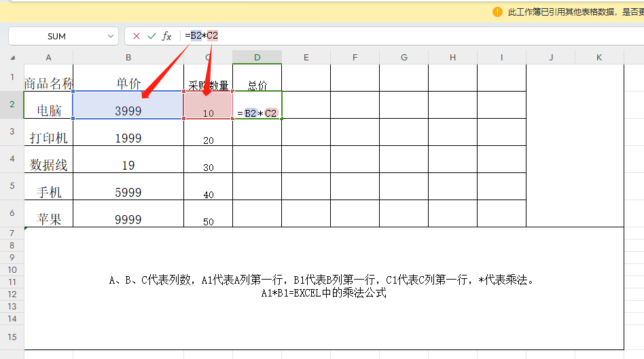644x359 pixels.
Task: Select column A header
Action: pos(48,58)
